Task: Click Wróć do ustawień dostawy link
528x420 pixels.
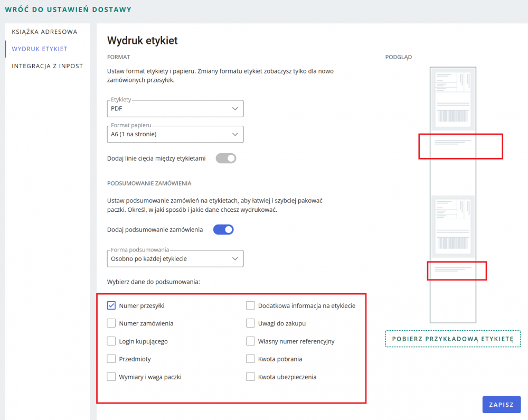Action: coord(69,10)
